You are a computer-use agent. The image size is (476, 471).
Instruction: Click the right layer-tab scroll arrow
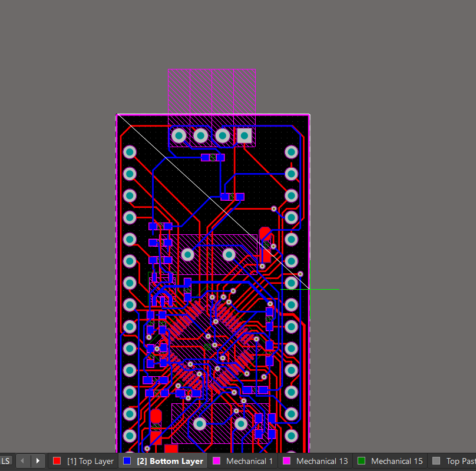click(38, 461)
